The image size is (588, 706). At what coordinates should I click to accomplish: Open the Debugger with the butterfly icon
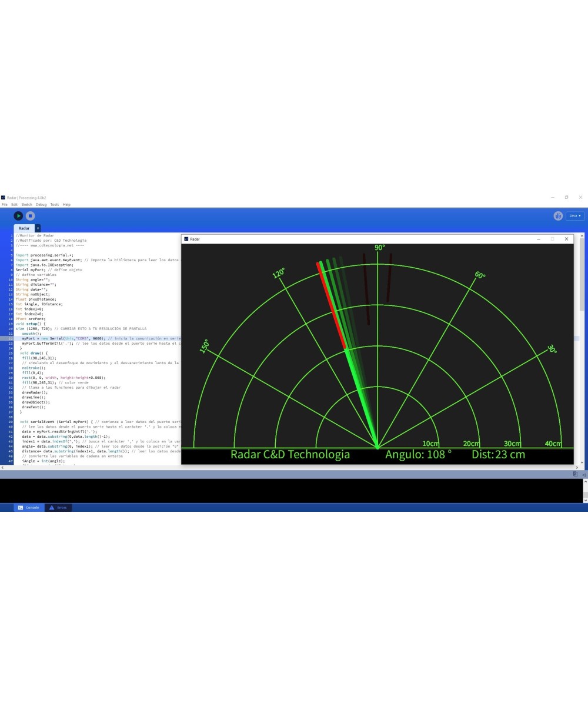pos(557,215)
